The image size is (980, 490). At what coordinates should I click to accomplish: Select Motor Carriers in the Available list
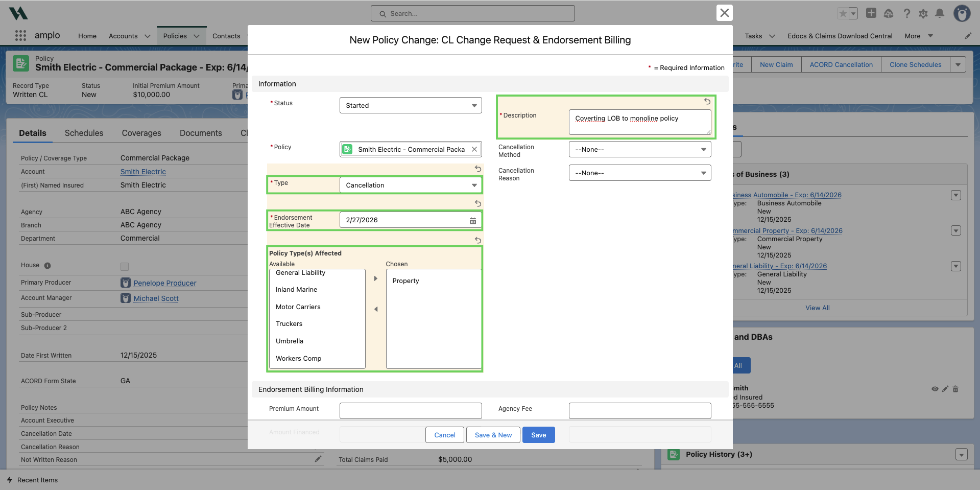[x=317, y=307]
